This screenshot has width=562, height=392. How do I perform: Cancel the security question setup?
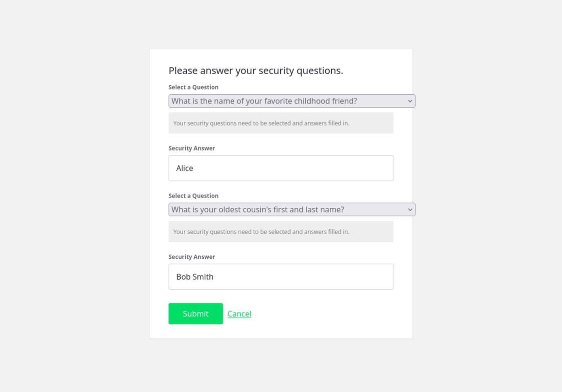pyautogui.click(x=239, y=314)
